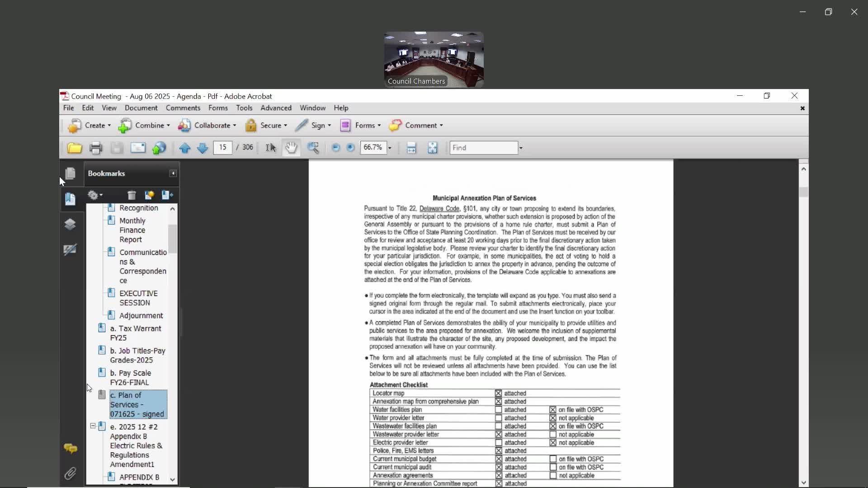
Task: Open the EXECUTIVE SESSION bookmark
Action: 138,298
